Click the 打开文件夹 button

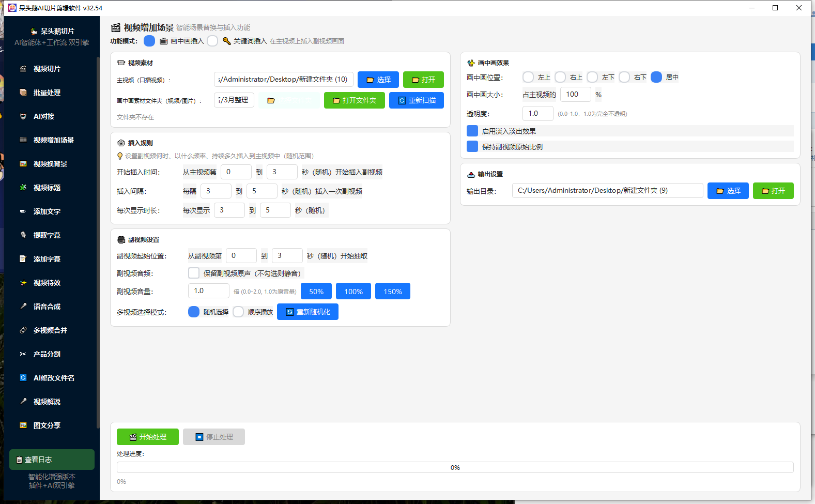pos(355,100)
